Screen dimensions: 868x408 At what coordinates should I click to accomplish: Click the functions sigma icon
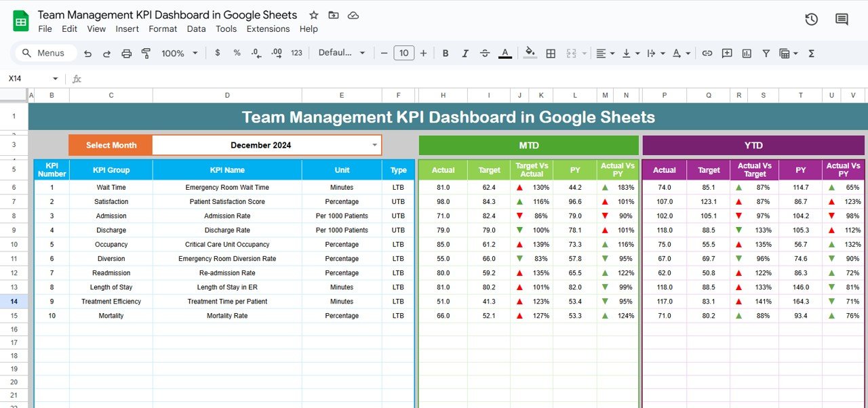[811, 53]
